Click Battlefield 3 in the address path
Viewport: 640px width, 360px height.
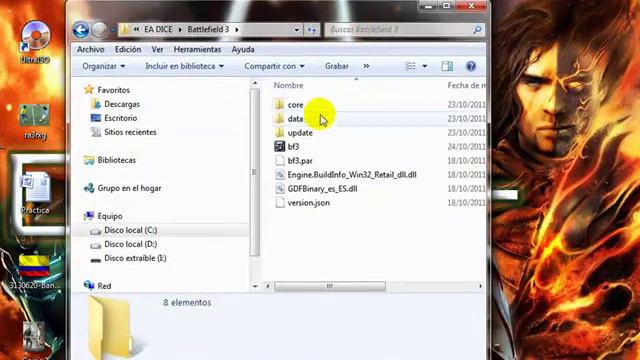point(208,29)
